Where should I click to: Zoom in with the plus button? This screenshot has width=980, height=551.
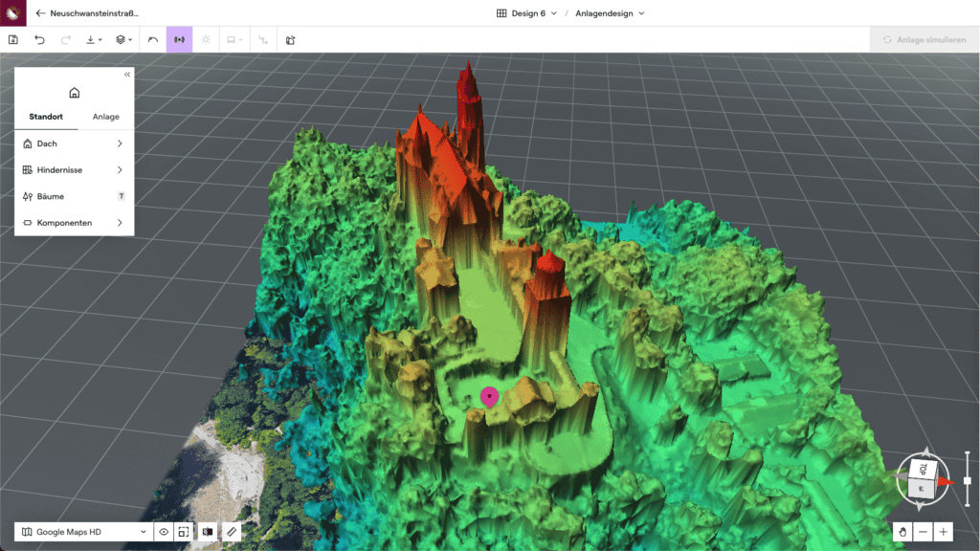(x=943, y=532)
